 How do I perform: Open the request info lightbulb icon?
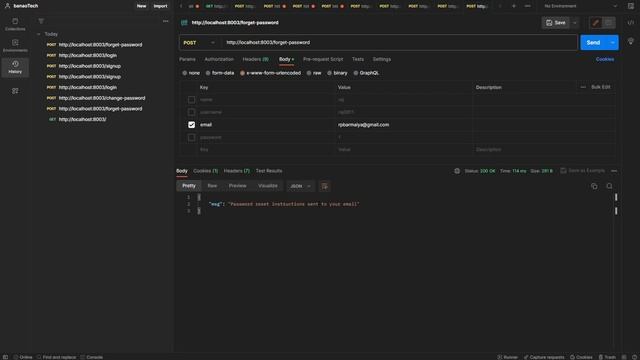631,42
